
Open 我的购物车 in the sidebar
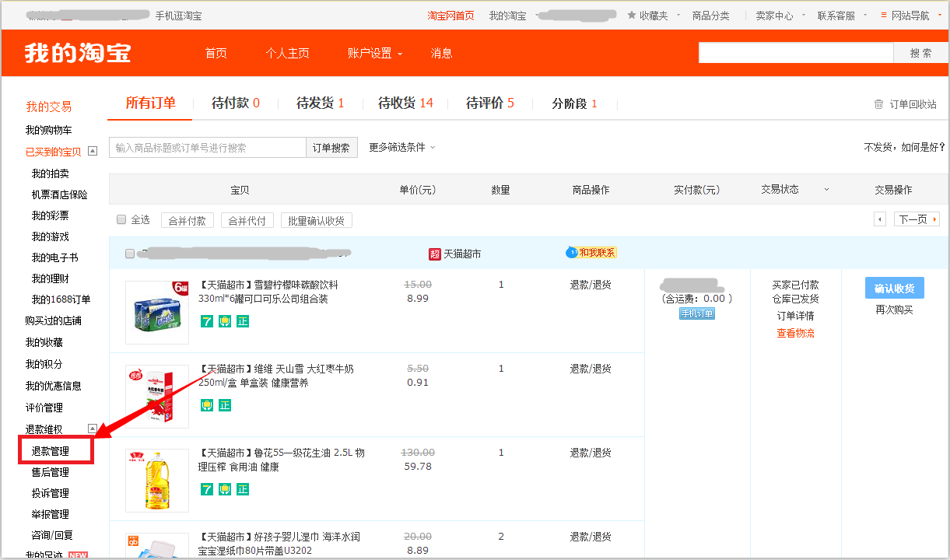(48, 130)
